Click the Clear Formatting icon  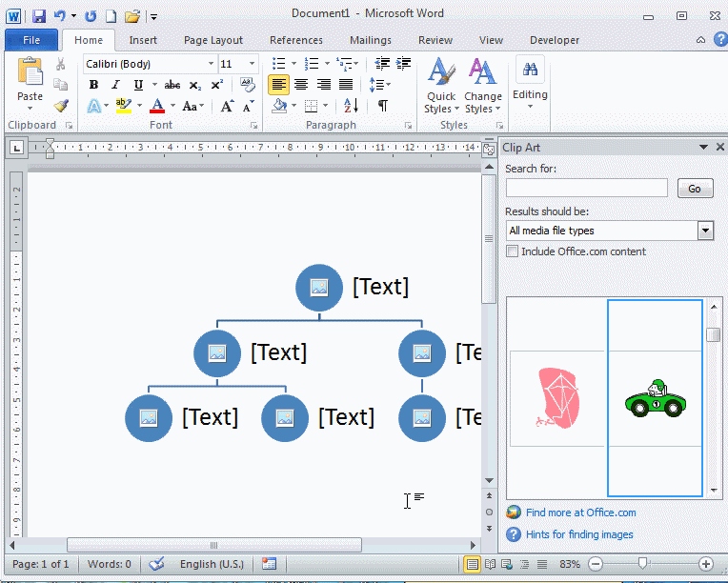[x=247, y=85]
